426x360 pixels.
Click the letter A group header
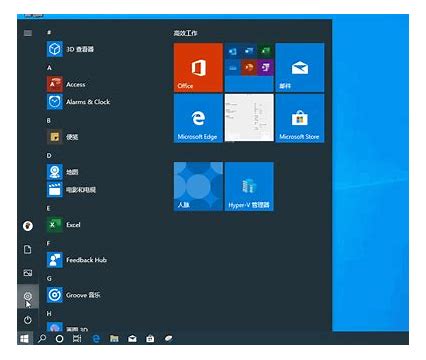pos(49,68)
